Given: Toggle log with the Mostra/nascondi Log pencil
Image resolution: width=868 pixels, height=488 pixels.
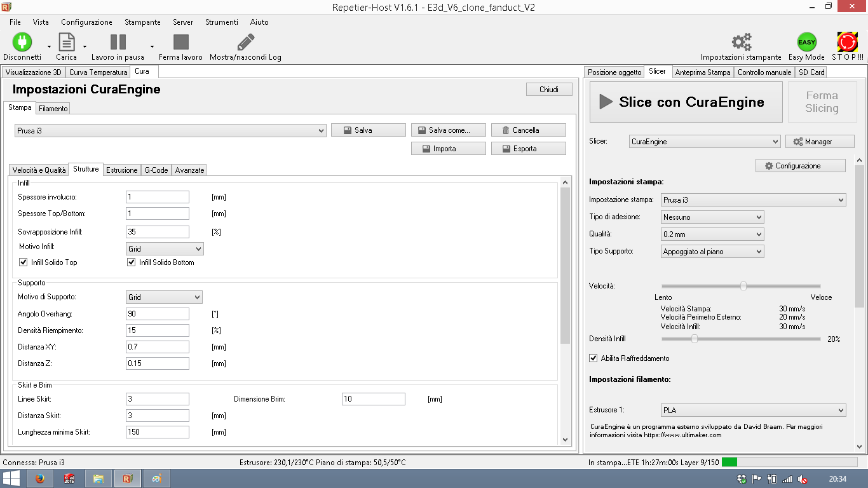Looking at the screenshot, I should (x=245, y=43).
